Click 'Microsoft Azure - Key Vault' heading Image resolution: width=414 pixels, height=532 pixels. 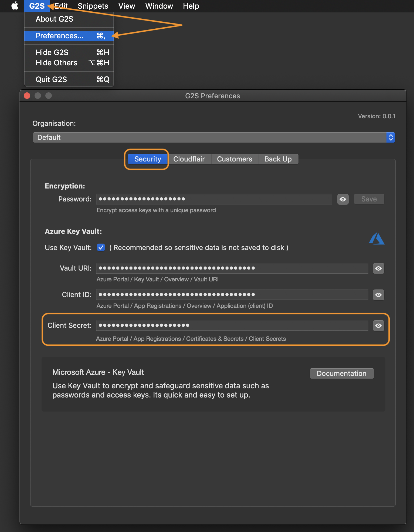[98, 372]
